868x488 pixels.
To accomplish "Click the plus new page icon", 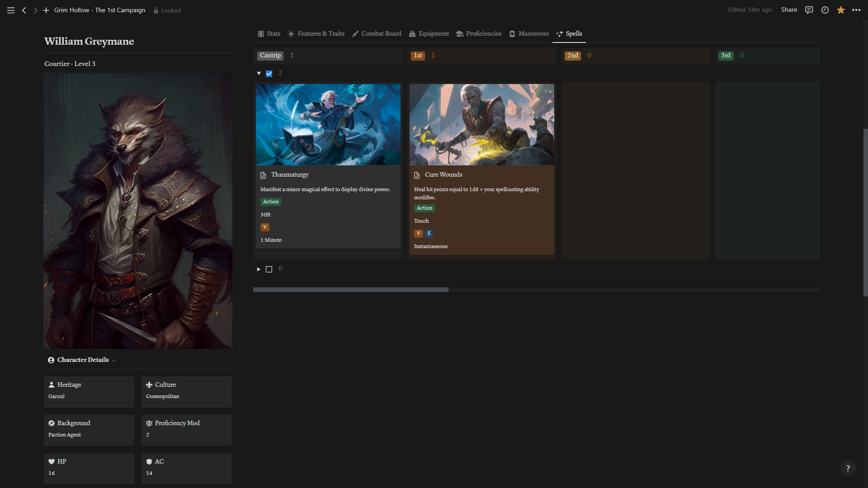I will point(46,10).
